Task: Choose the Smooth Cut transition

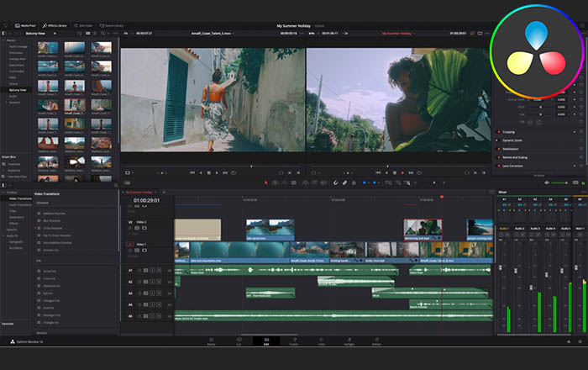Action: (x=50, y=250)
